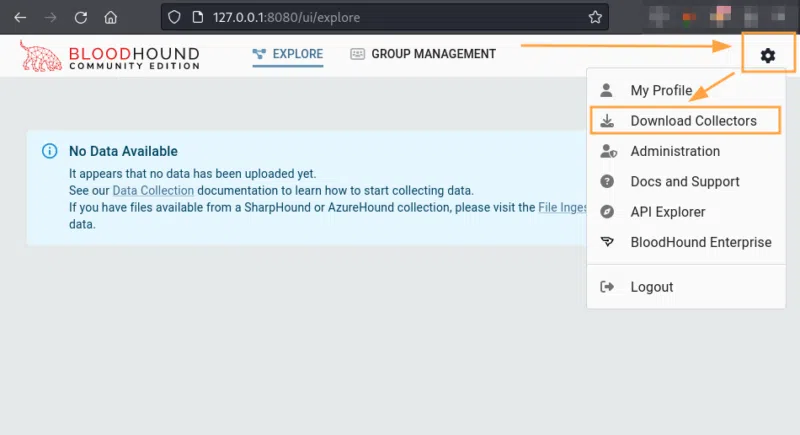Choose Download Collectors in the menu
Image resolution: width=800 pixels, height=435 pixels.
[686, 121]
